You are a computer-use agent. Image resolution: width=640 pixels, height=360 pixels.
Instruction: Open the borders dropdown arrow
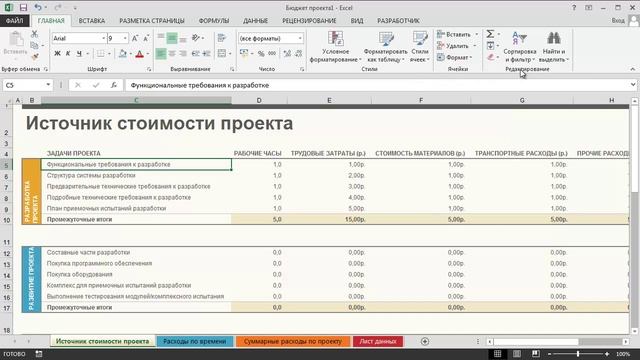109,53
